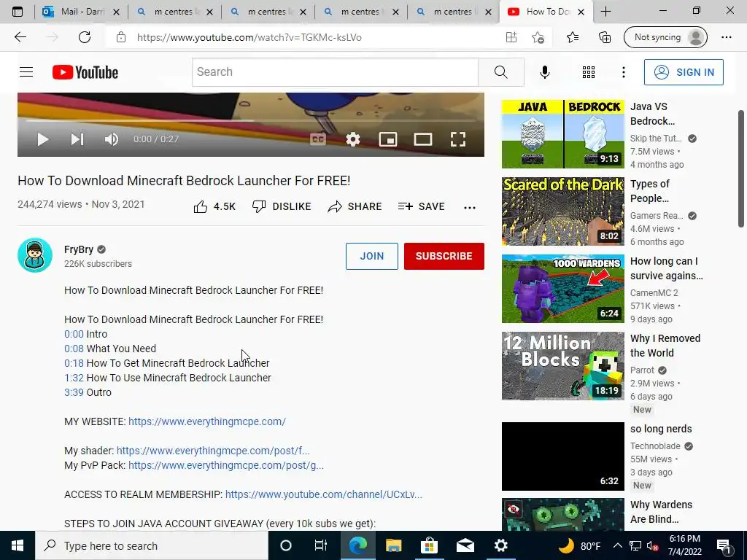Jump to 0:08 timestamp
This screenshot has height=560, width=747.
pyautogui.click(x=74, y=349)
